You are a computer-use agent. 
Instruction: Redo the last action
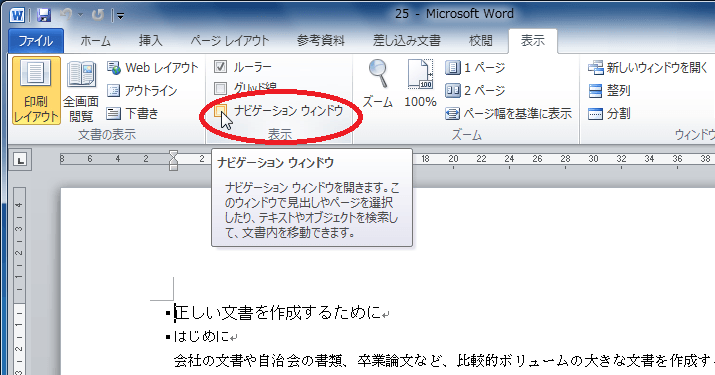97,15
